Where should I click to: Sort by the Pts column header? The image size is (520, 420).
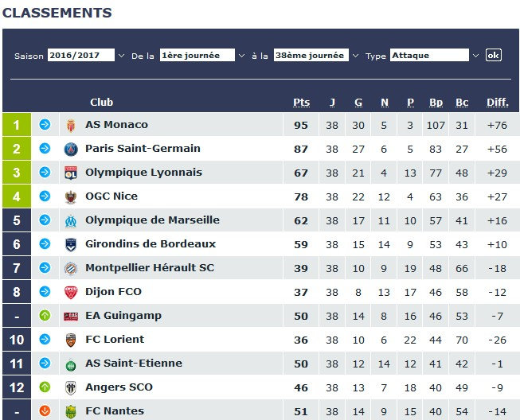(301, 103)
